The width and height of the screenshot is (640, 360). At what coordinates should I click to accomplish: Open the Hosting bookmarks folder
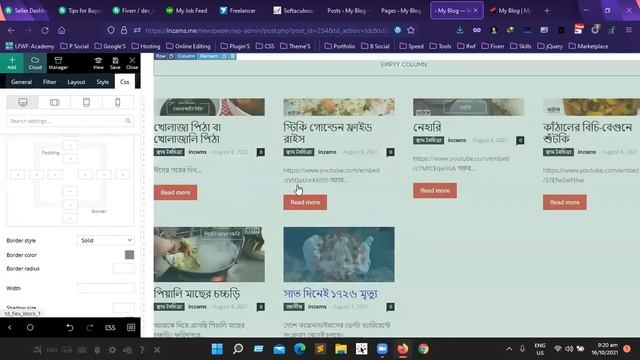coord(146,46)
